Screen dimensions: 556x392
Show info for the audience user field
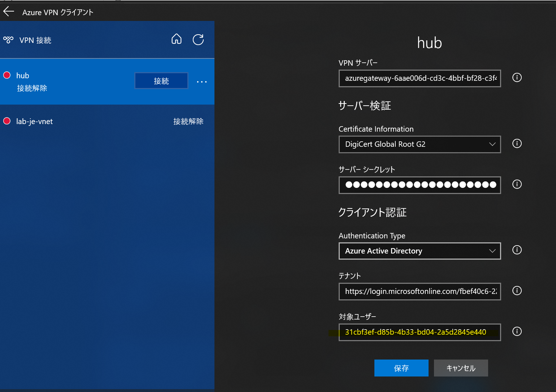[517, 331]
